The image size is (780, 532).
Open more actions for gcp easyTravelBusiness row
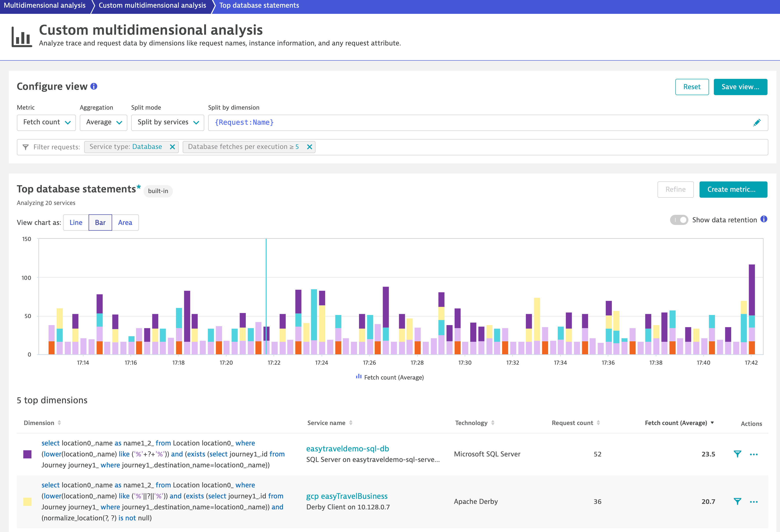pos(753,501)
